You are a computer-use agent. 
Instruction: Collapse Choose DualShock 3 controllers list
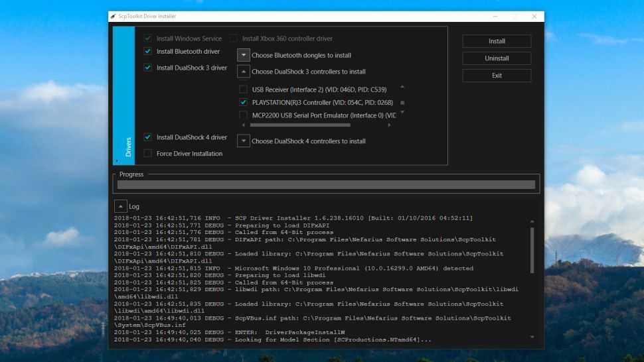[244, 72]
